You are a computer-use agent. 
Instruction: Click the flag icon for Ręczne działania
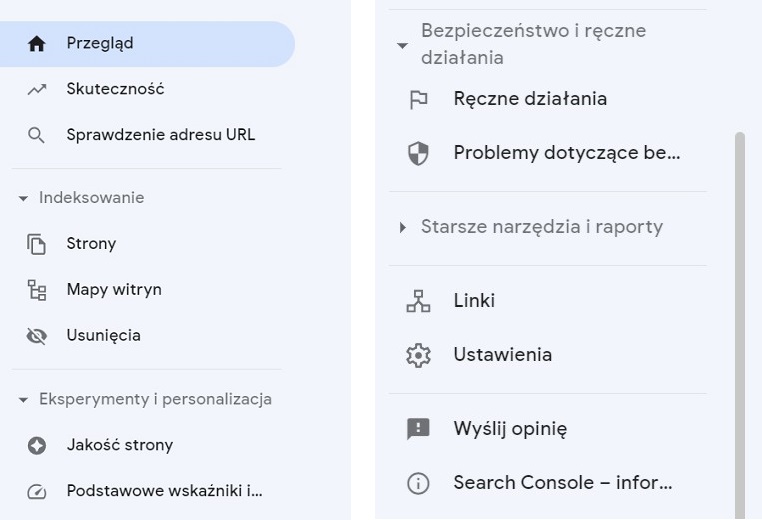click(418, 99)
